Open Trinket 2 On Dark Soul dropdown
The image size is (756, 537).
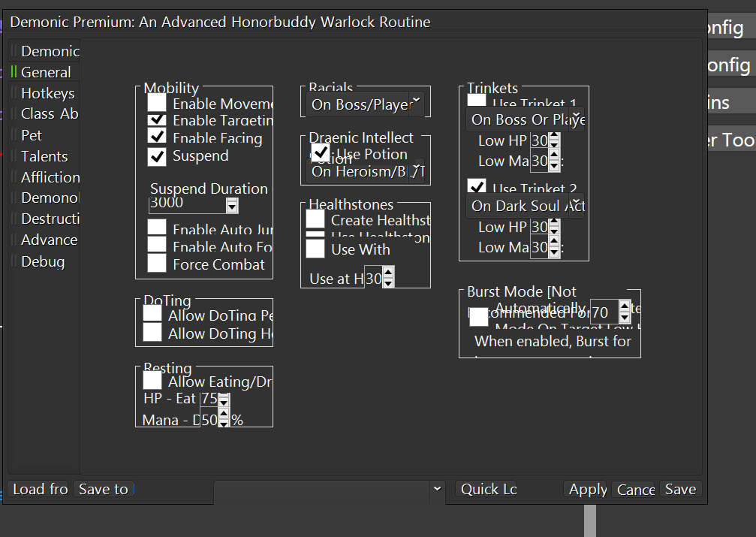click(525, 206)
